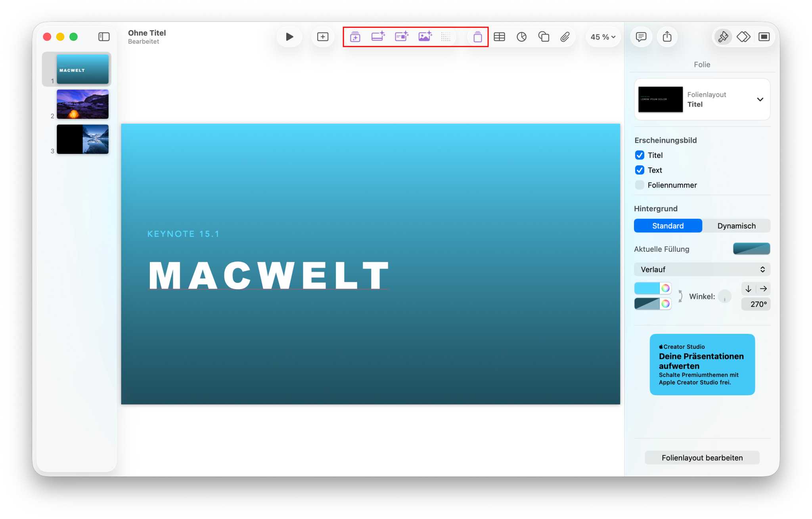Select the Standard background tab
Viewport: 812px width, 519px height.
pos(668,226)
